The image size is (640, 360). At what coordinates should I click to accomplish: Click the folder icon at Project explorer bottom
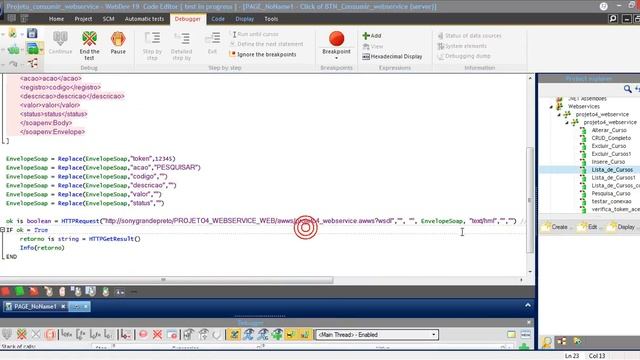click(x=577, y=341)
